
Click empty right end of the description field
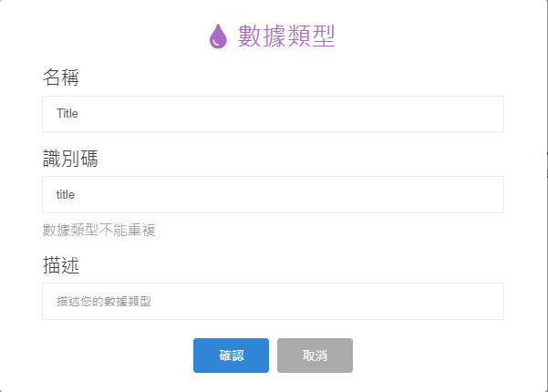coord(474,301)
